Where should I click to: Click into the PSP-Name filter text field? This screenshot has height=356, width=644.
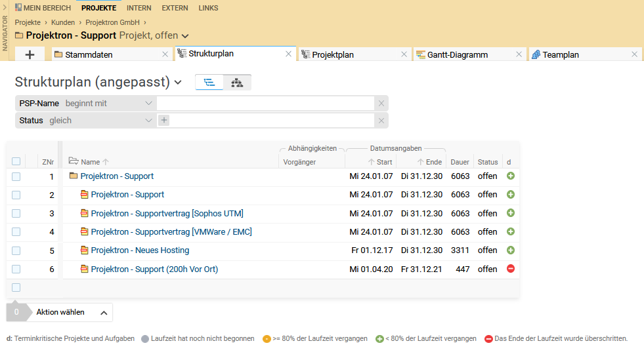click(x=265, y=104)
